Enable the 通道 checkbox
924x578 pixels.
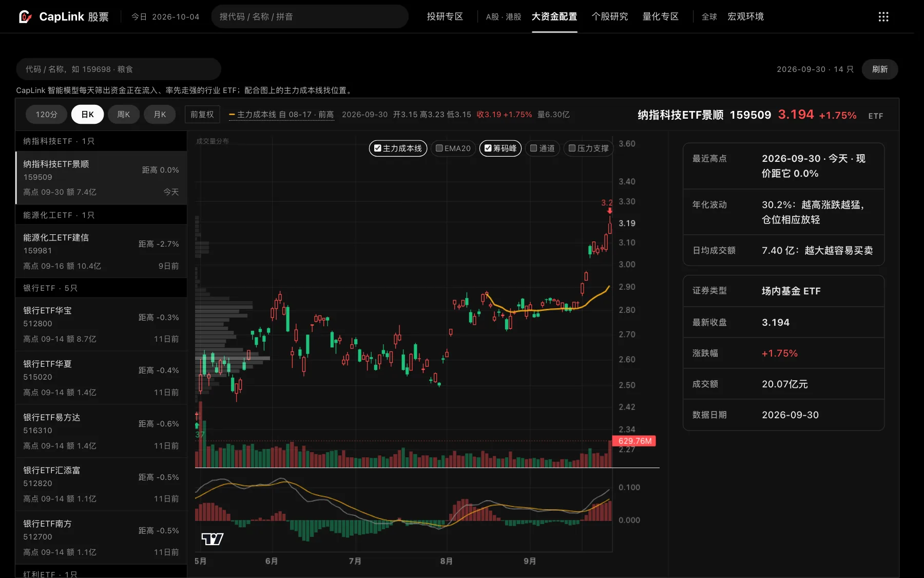coord(542,148)
